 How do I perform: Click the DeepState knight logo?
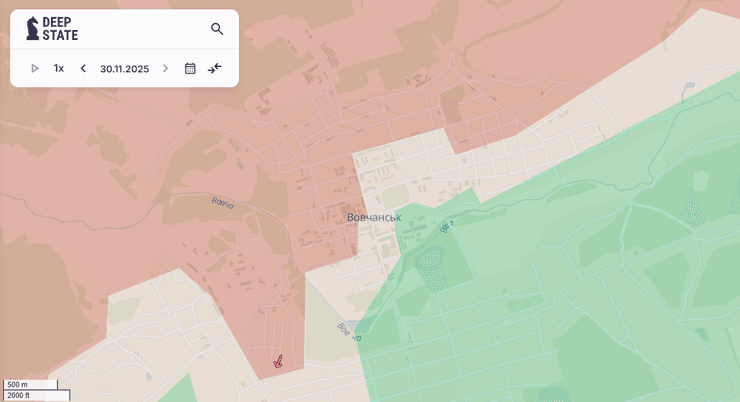click(33, 28)
